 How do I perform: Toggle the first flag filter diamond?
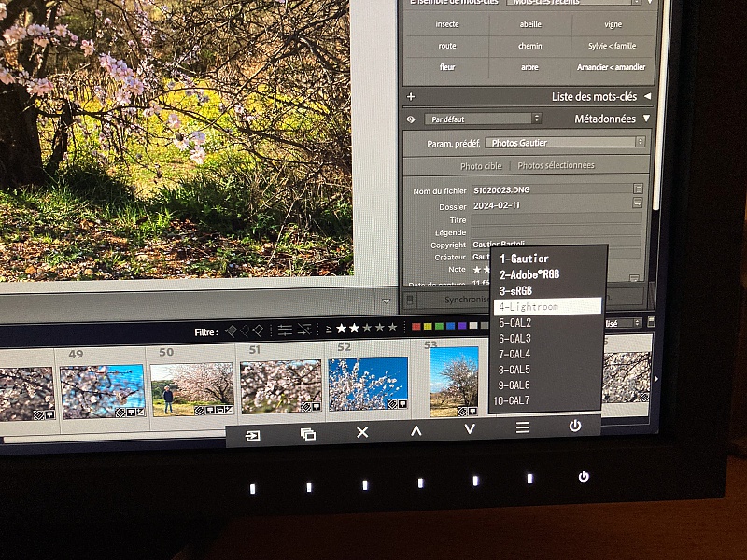(x=231, y=330)
